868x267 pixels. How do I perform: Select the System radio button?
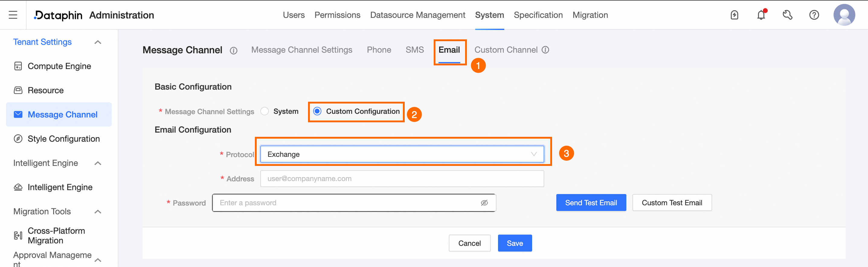[x=265, y=111]
